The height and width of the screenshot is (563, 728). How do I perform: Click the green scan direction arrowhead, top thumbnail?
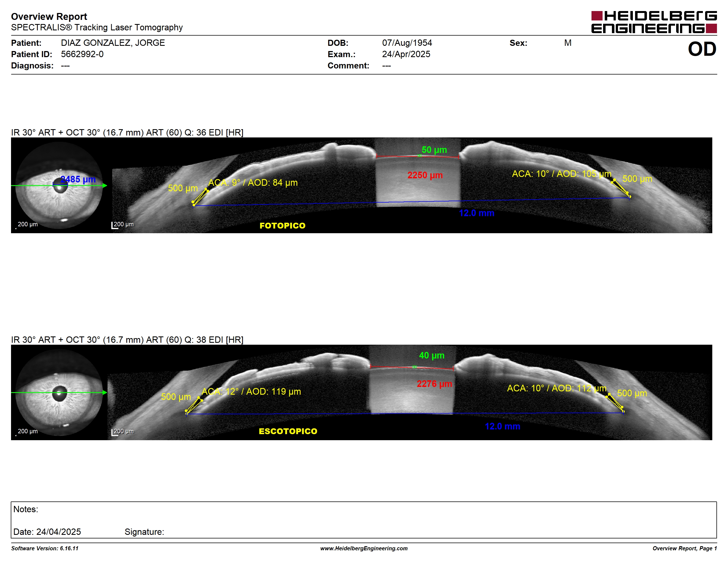coord(105,185)
